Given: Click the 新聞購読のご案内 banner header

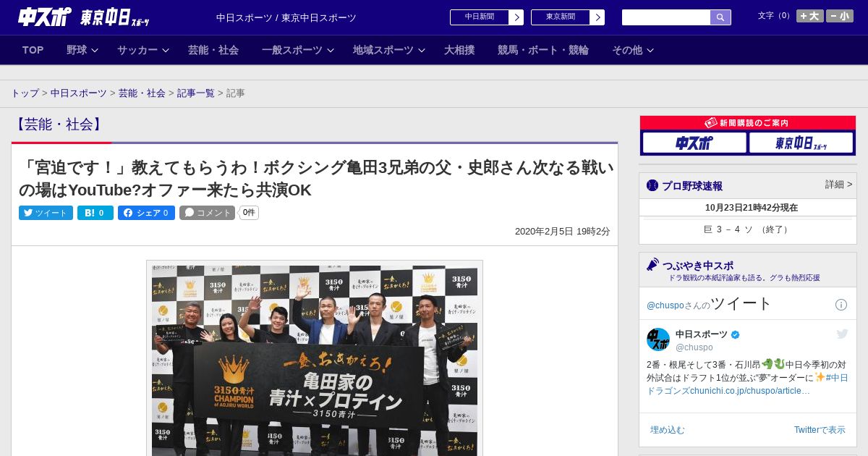Looking at the screenshot, I should coord(748,123).
